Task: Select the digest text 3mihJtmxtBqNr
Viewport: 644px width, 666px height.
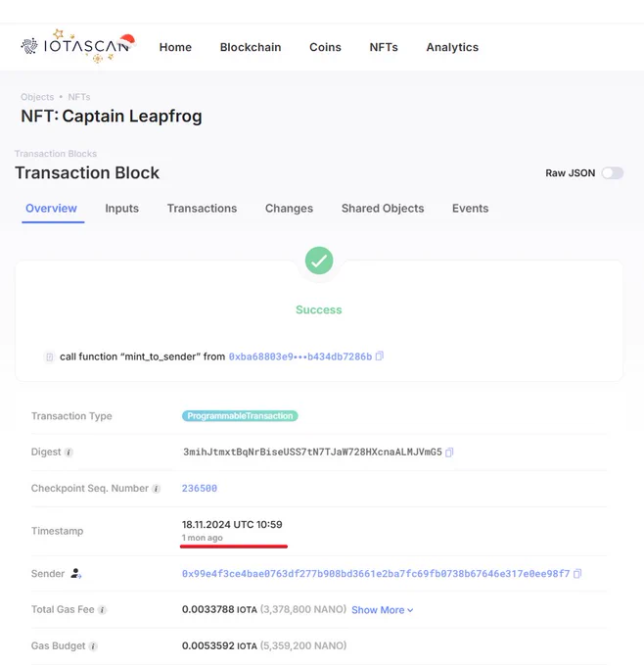Action: click(312, 452)
